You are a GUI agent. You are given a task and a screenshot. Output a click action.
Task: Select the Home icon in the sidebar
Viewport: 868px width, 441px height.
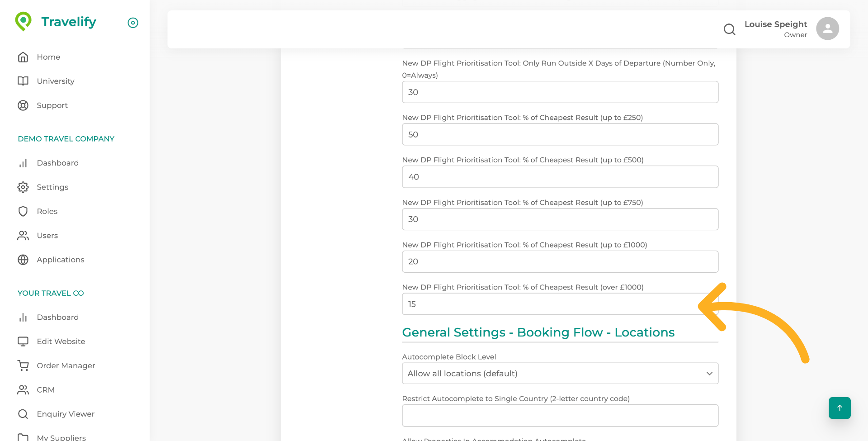[24, 57]
